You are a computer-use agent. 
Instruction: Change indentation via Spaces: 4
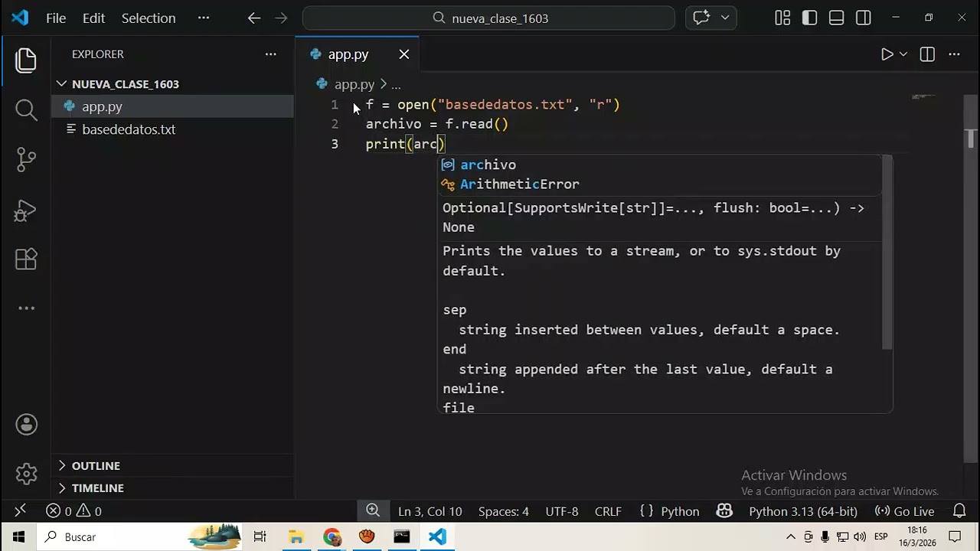click(x=503, y=511)
